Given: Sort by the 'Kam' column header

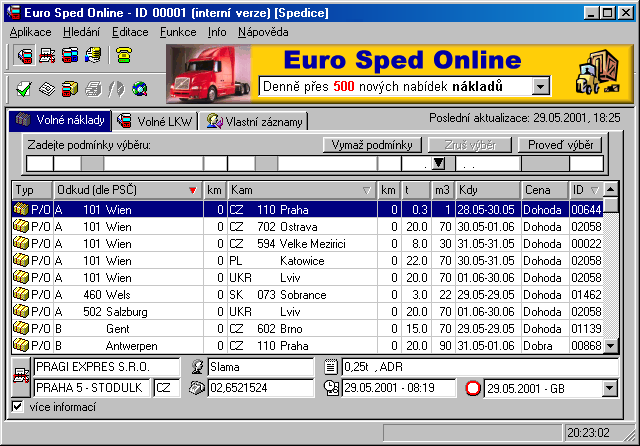Looking at the screenshot, I should tap(302, 190).
